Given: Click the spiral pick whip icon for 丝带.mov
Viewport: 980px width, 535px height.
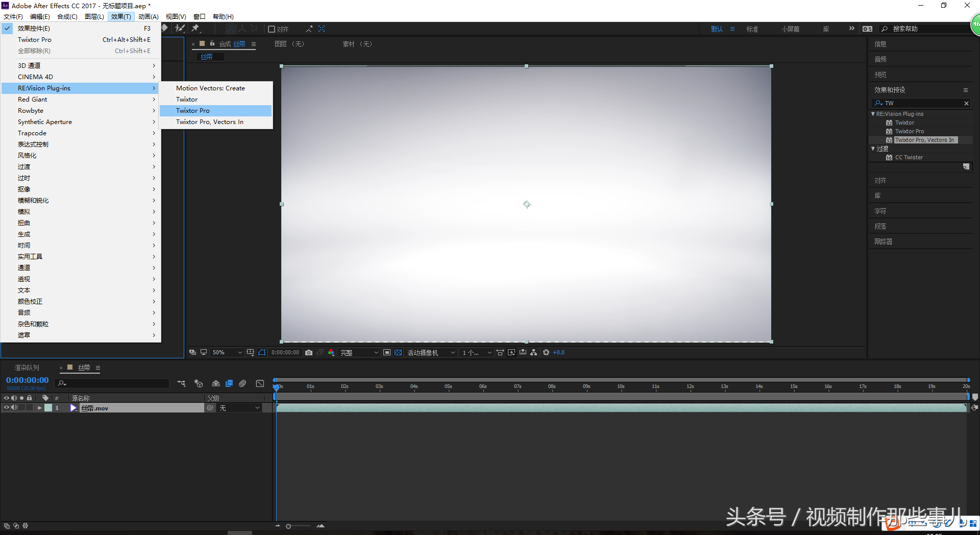Looking at the screenshot, I should point(210,408).
